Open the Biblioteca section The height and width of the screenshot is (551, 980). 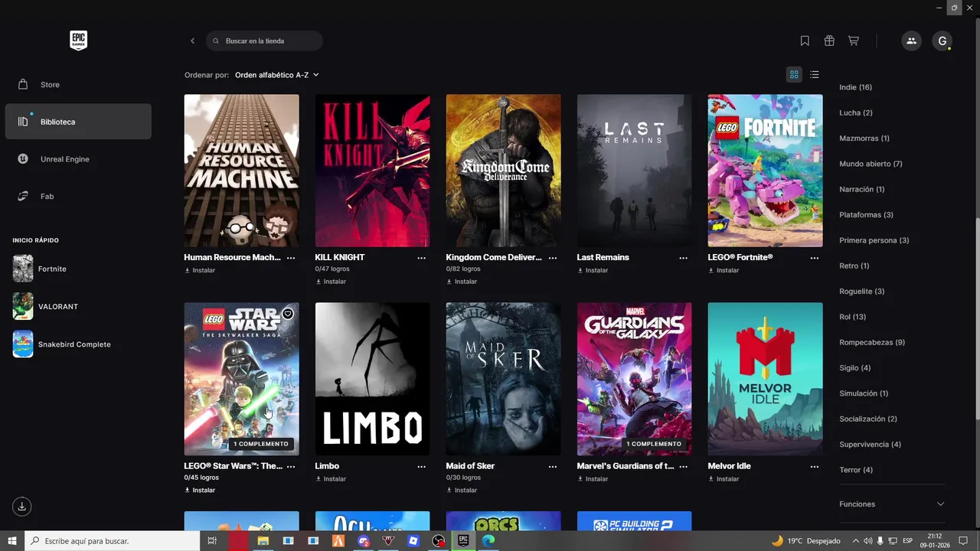(78, 122)
